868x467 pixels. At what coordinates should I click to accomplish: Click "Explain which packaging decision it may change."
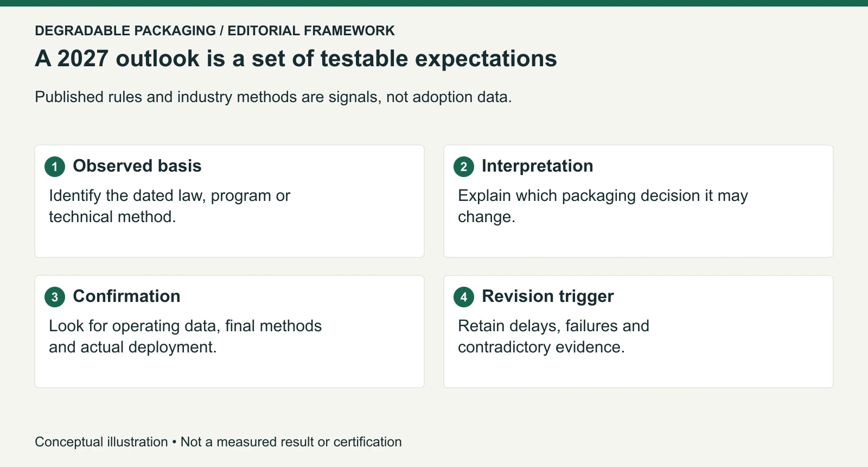[x=603, y=206]
